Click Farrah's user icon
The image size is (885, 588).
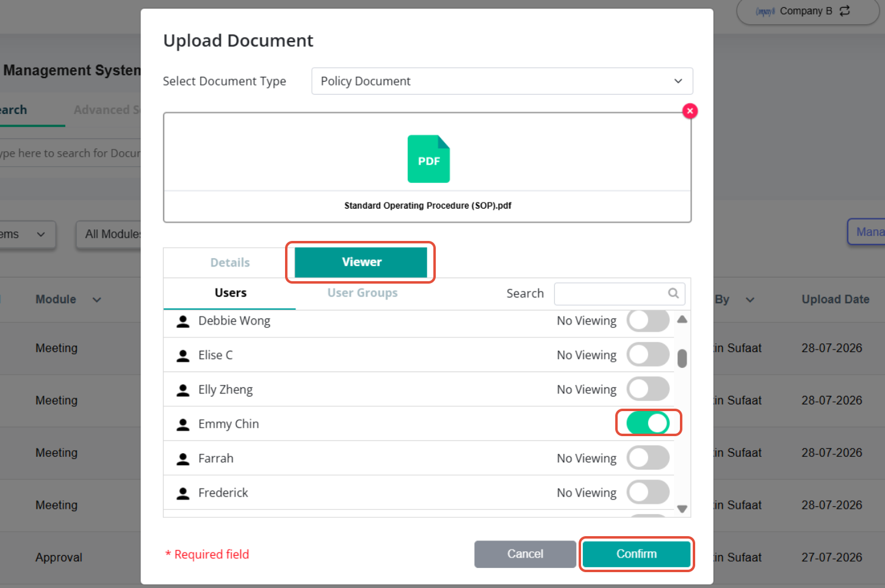pyautogui.click(x=182, y=459)
